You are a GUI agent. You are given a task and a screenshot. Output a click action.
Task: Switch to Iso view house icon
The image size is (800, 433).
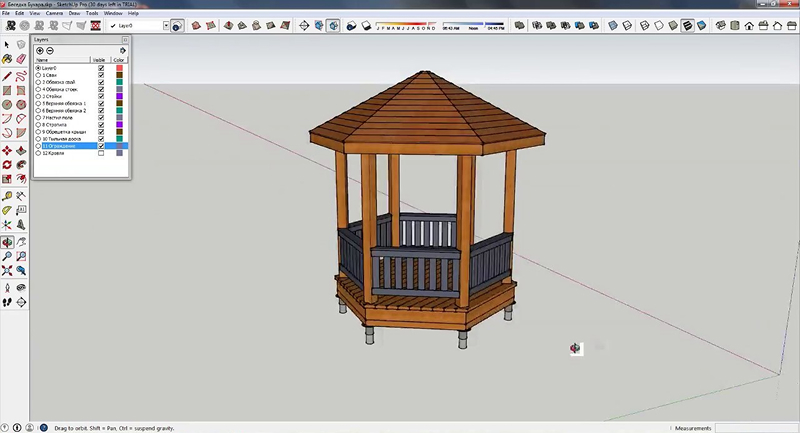(720, 26)
